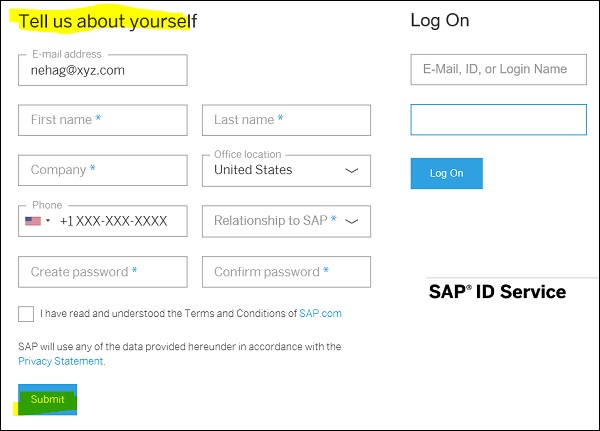Click the Phone number input
The image size is (600, 431).
coord(118,221)
